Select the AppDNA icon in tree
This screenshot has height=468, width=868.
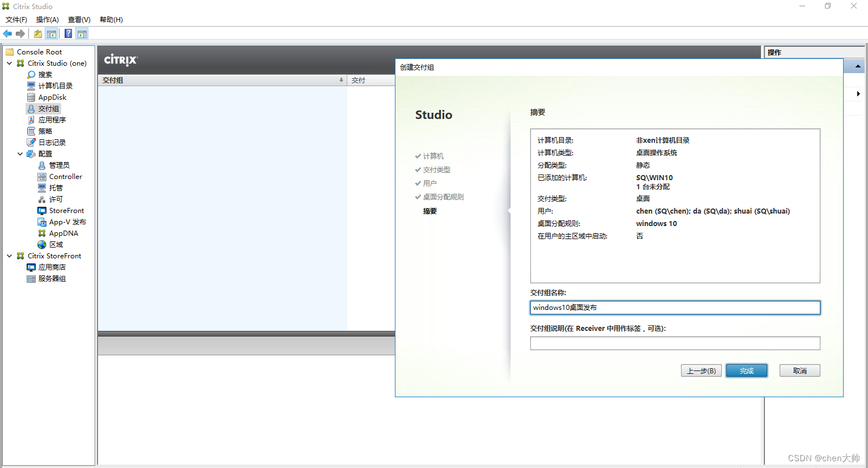click(x=42, y=233)
